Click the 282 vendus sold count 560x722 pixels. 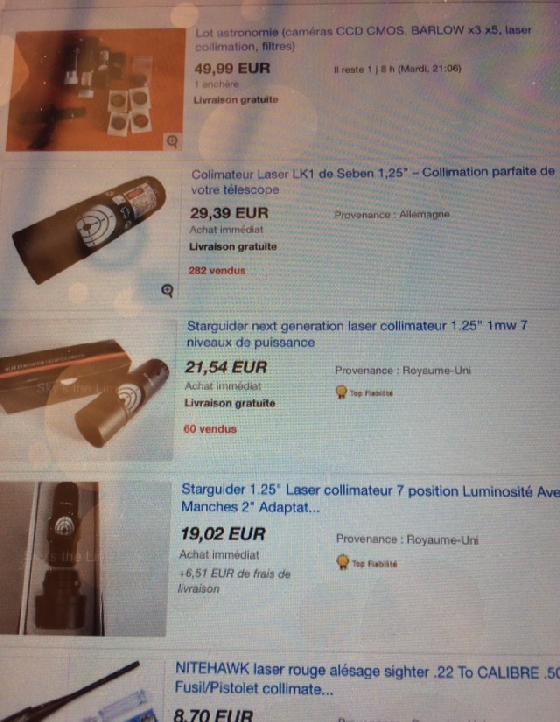217,270
